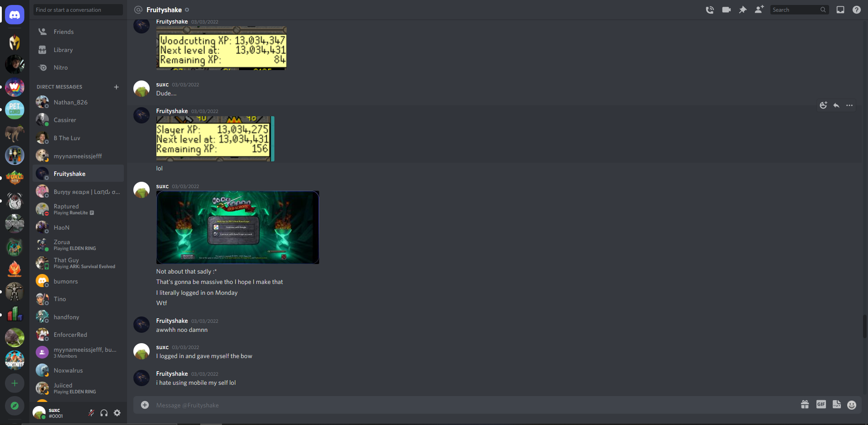Open the 3 Members group DM
The height and width of the screenshot is (425, 868).
click(x=78, y=352)
